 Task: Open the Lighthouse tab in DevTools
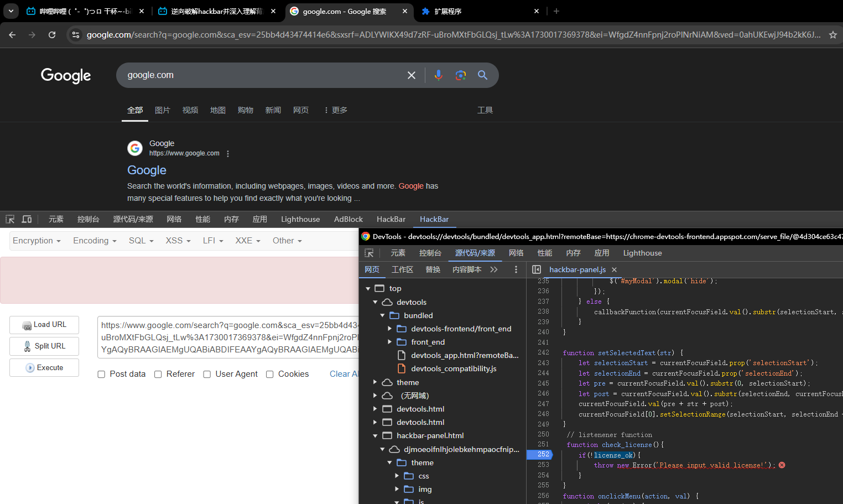coord(300,219)
